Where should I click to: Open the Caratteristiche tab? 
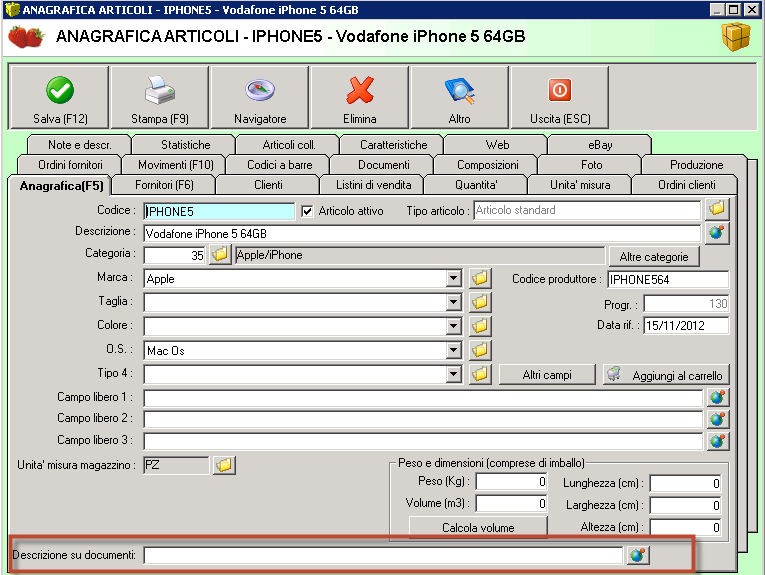click(393, 145)
